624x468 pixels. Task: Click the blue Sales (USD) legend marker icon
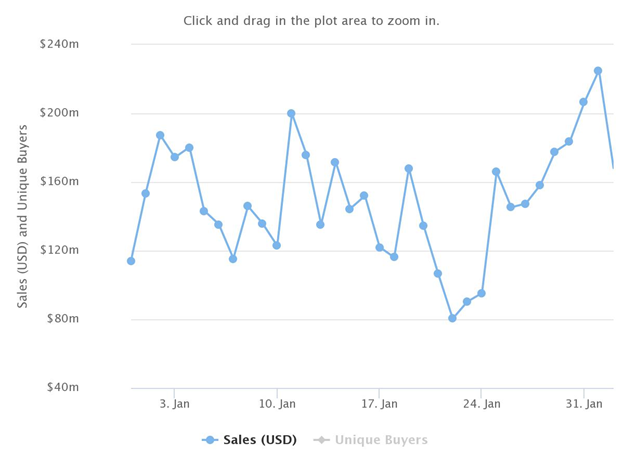click(x=210, y=440)
